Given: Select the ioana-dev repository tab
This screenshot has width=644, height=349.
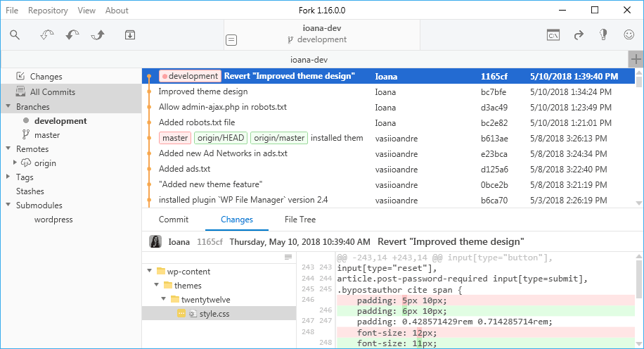Looking at the screenshot, I should [x=309, y=60].
